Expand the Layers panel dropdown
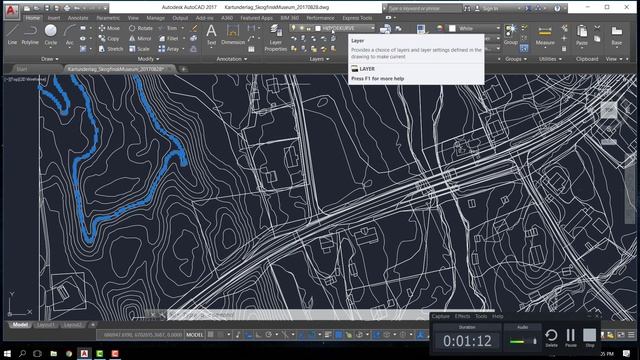 click(319, 59)
